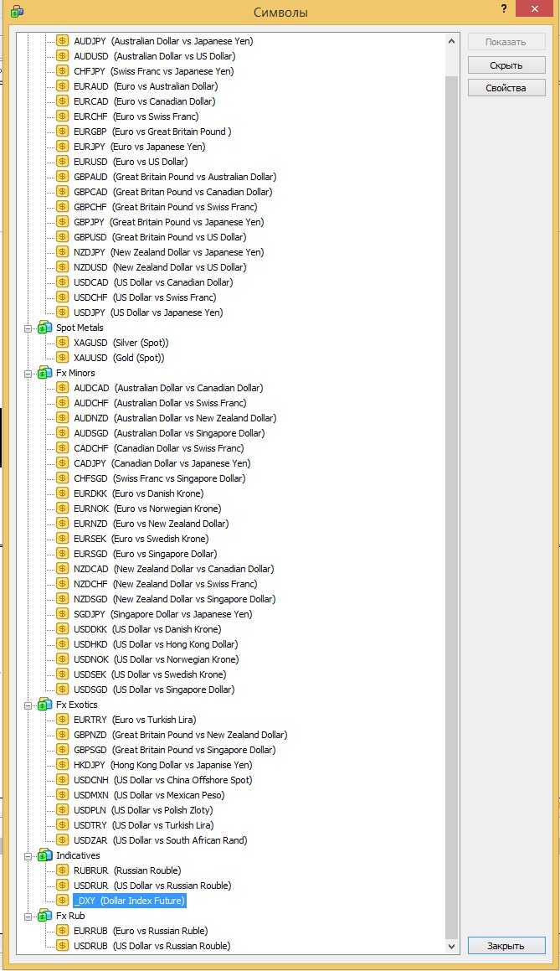Click the coin icon next to SGDJPY

(x=63, y=614)
